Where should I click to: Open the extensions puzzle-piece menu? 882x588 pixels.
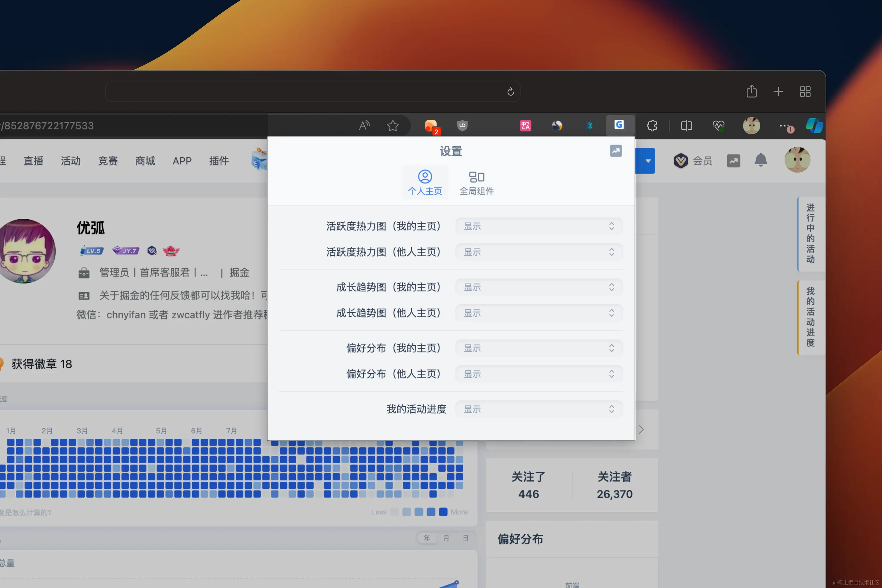(x=652, y=126)
